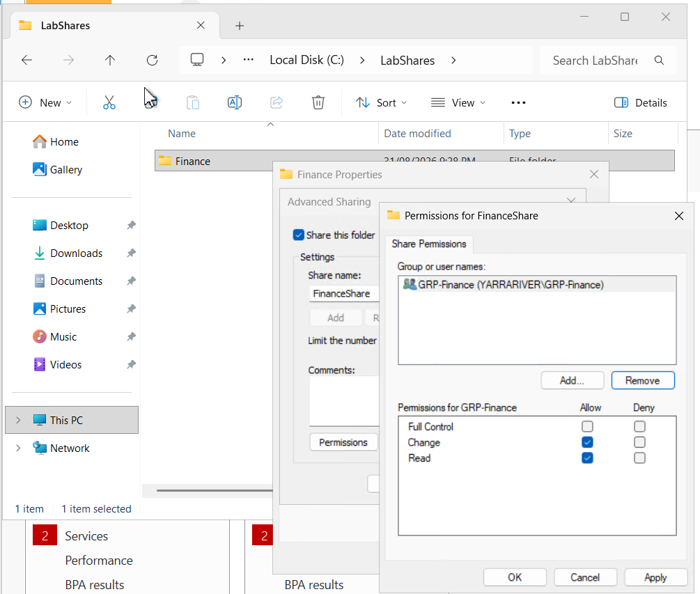This screenshot has width=700, height=594.
Task: Close the Permissions for FinanceShare dialog
Action: coord(679,216)
